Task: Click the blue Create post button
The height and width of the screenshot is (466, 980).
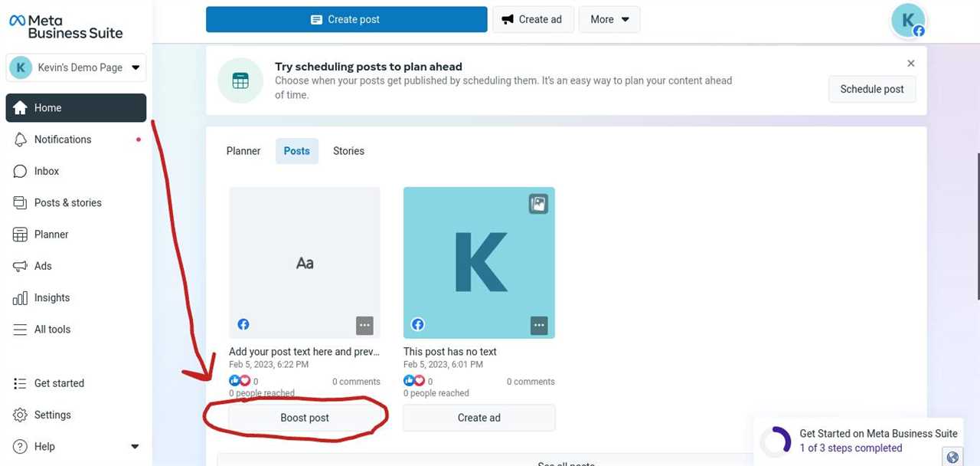Action: [346, 19]
